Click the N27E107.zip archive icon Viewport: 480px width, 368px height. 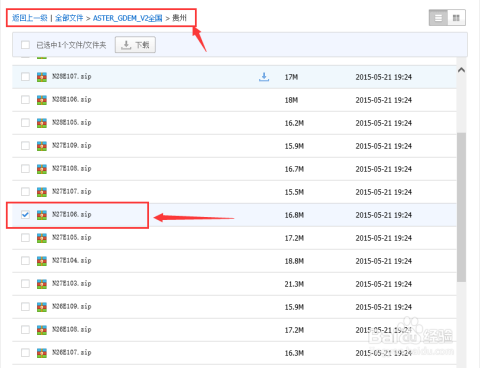point(42,192)
